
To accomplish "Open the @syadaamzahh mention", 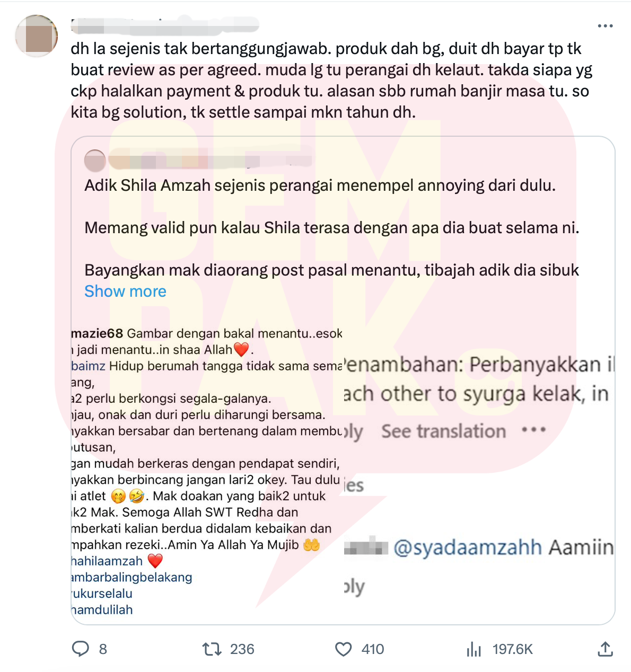I will [x=468, y=547].
